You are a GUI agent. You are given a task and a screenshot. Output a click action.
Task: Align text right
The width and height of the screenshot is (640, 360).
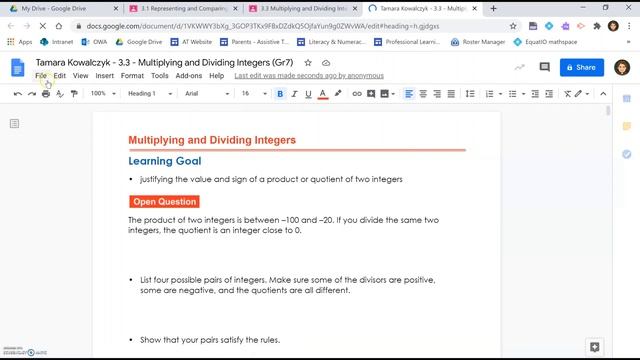point(437,94)
